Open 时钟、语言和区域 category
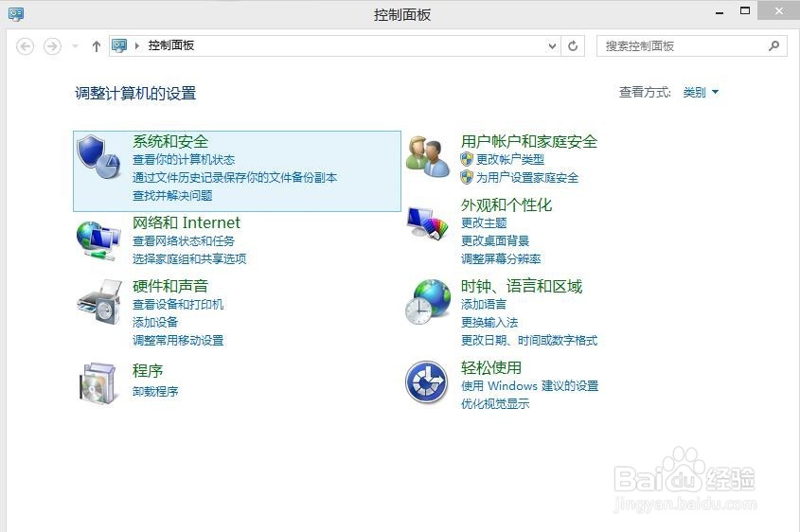The image size is (800, 532). [522, 286]
